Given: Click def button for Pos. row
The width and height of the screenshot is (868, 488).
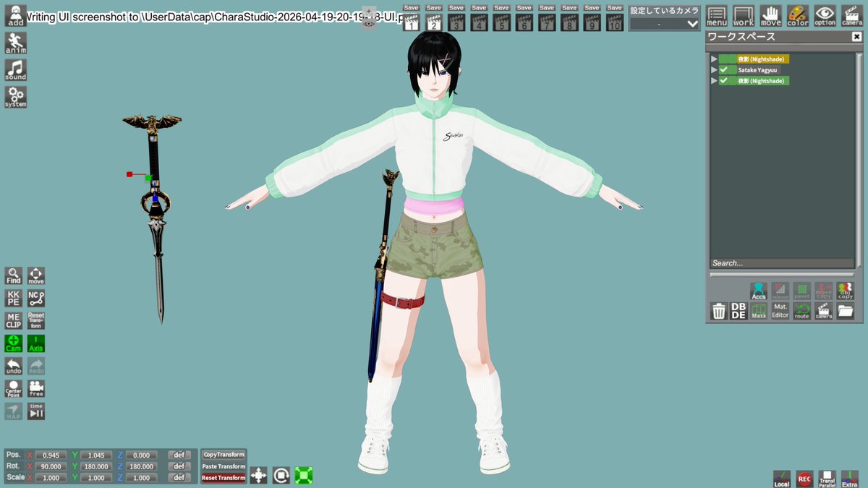Looking at the screenshot, I should coord(179,455).
